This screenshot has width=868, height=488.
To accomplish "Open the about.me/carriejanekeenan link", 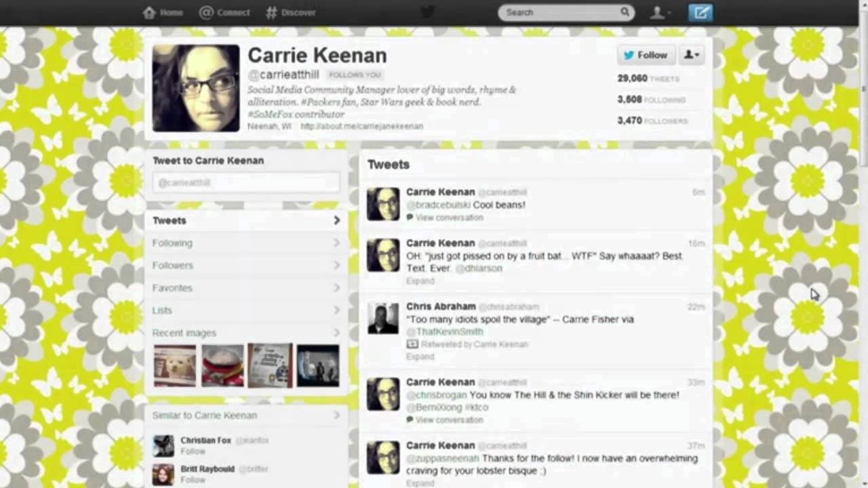I will (362, 126).
